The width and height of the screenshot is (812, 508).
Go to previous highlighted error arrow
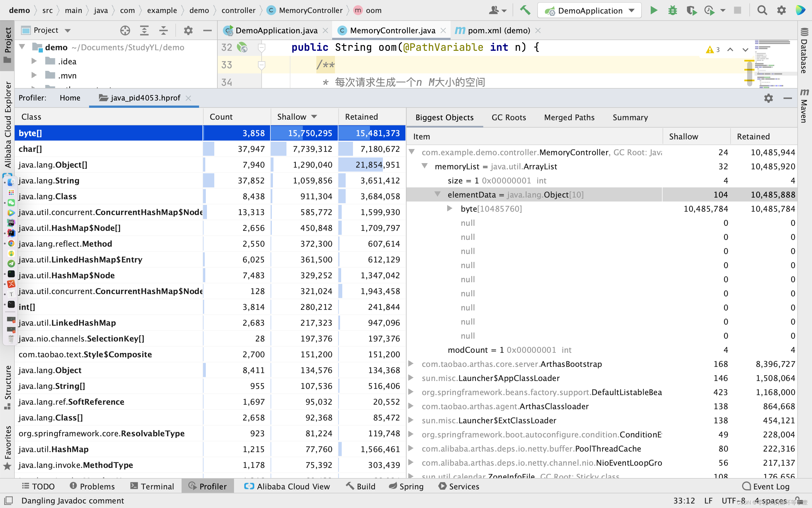[x=730, y=50]
